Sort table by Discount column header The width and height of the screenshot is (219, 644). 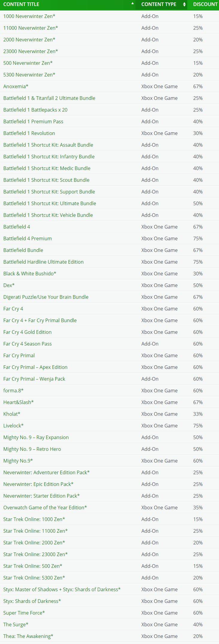(x=205, y=4)
